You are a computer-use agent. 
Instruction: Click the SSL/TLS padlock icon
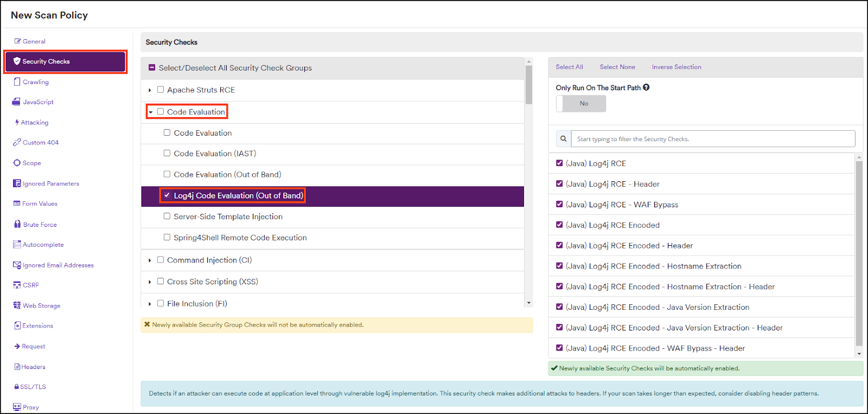click(x=17, y=387)
